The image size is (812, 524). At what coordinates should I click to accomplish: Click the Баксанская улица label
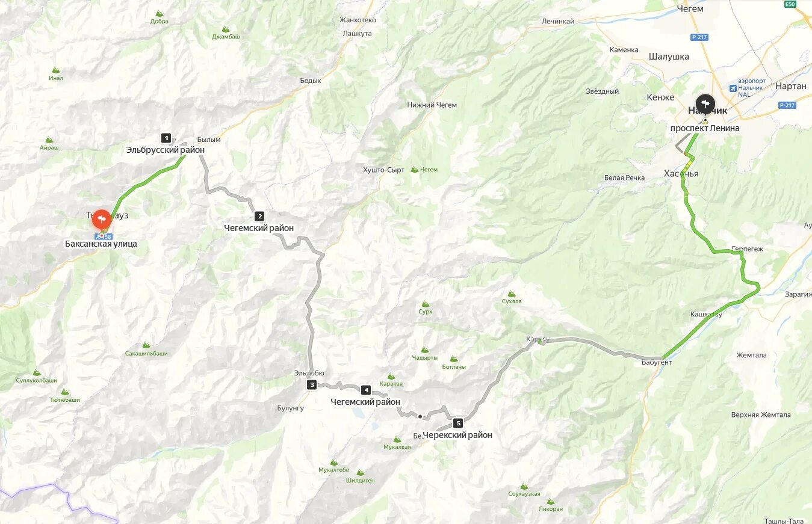coord(101,244)
